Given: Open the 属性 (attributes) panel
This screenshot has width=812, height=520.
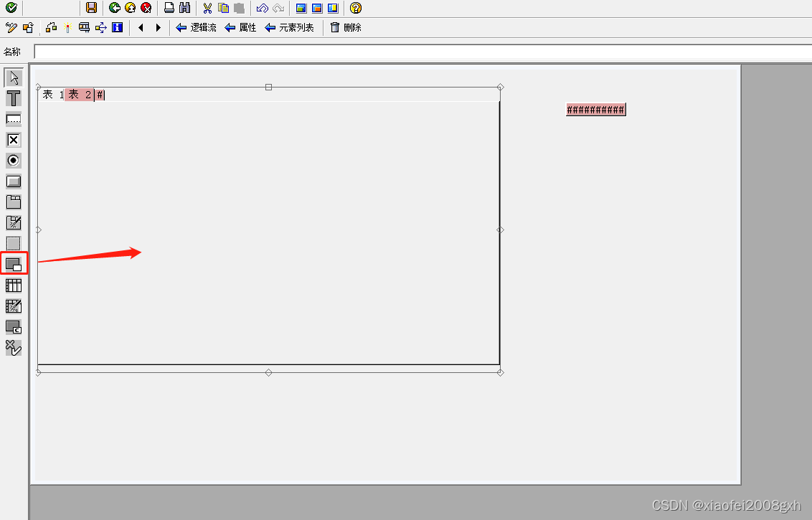Looking at the screenshot, I should [x=240, y=27].
